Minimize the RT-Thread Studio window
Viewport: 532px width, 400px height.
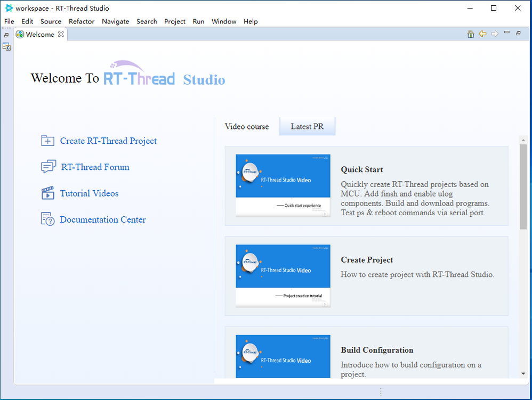[x=470, y=8]
